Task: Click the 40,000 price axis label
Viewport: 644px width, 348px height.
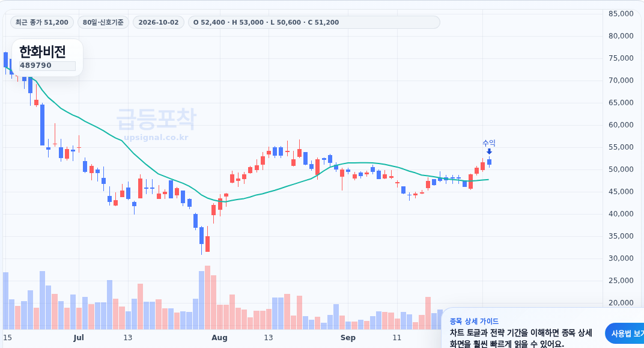Action: click(621, 213)
